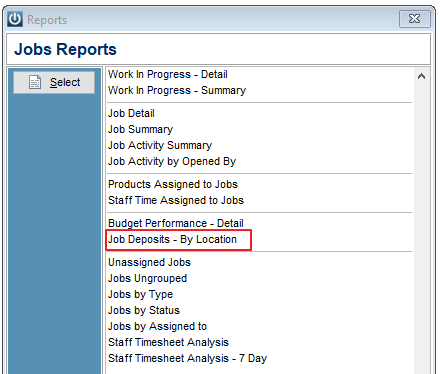Click the Select button

(x=54, y=82)
